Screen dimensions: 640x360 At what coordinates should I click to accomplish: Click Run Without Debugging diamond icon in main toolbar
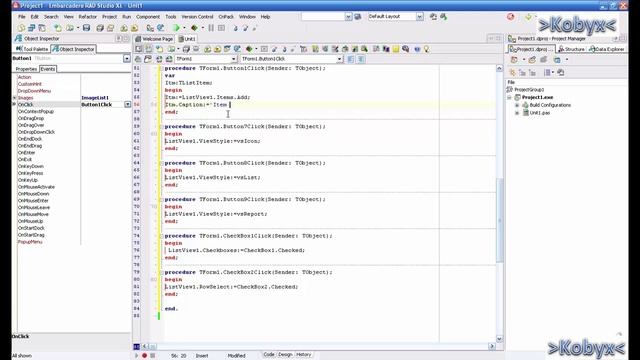[x=194, y=28]
